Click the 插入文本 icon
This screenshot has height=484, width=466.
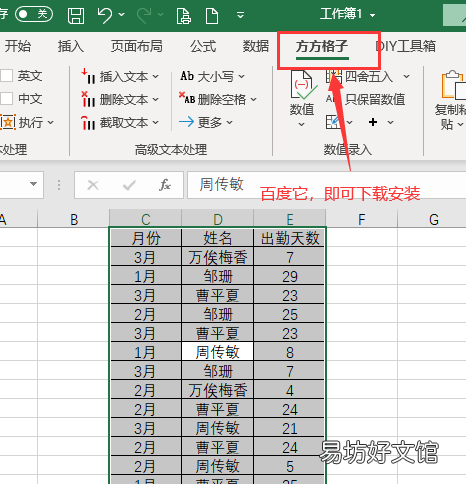click(x=88, y=76)
